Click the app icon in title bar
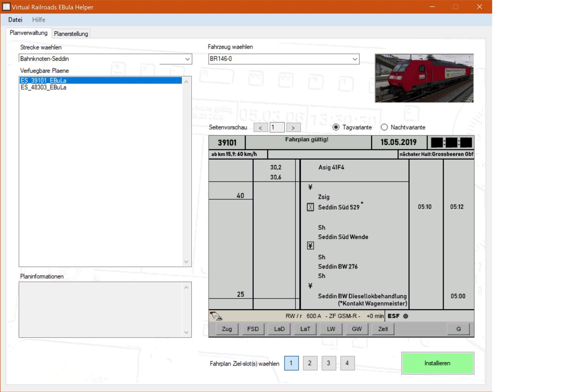This screenshot has height=392, width=569. pyautogui.click(x=6, y=7)
